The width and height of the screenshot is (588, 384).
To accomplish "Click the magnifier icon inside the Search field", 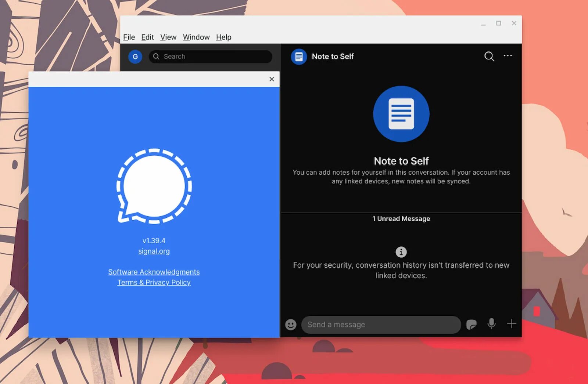I will (x=156, y=57).
